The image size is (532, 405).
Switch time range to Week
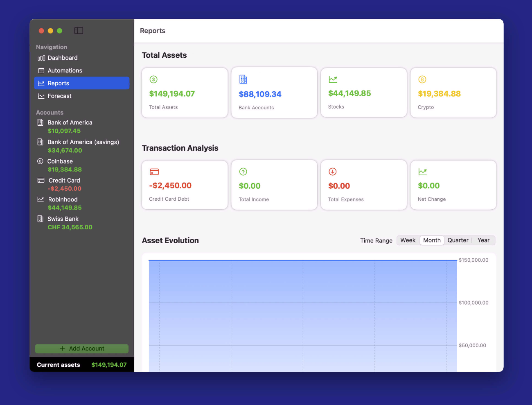[x=408, y=240]
